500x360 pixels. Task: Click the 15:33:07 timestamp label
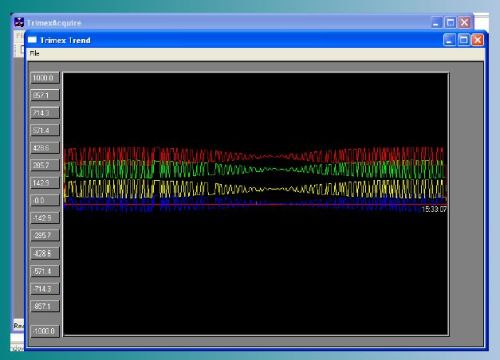434,209
